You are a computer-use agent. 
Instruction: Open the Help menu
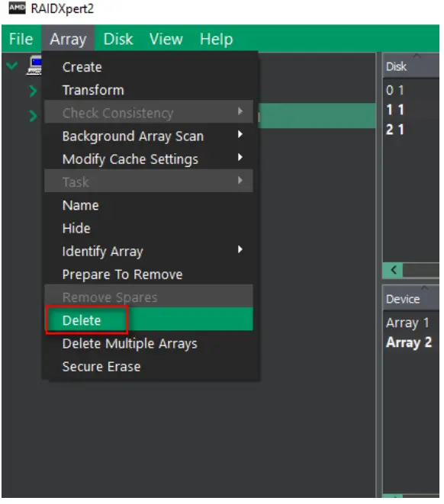click(x=216, y=39)
